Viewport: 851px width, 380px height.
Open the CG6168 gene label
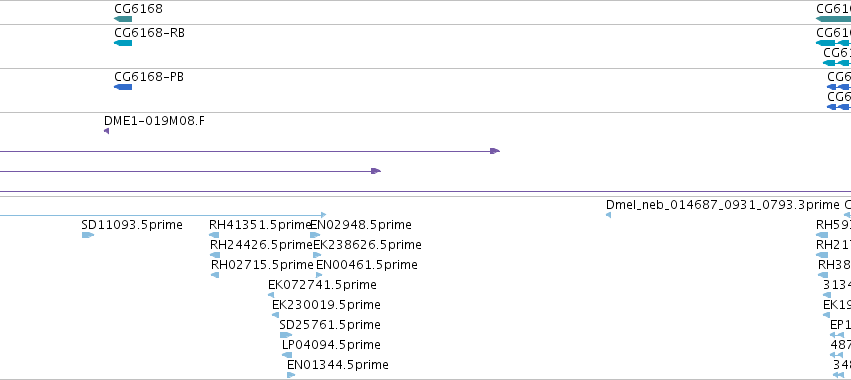pyautogui.click(x=138, y=9)
